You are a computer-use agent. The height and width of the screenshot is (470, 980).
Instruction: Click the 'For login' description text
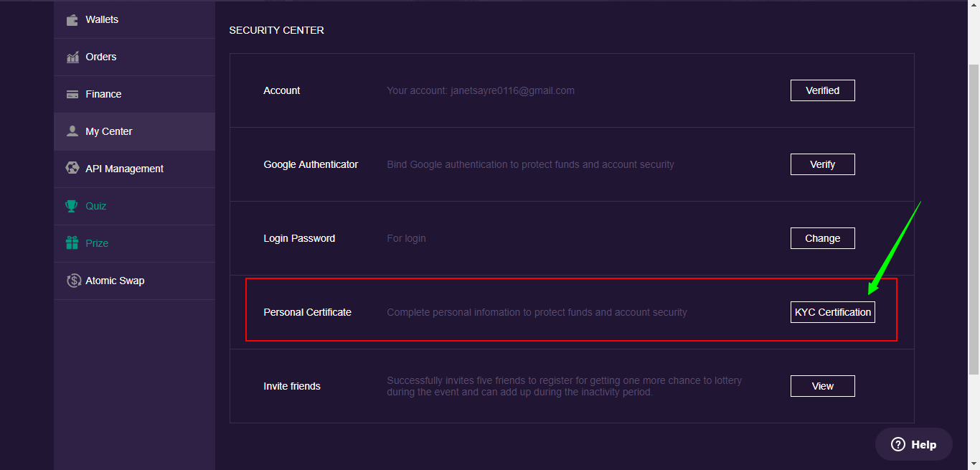click(406, 238)
